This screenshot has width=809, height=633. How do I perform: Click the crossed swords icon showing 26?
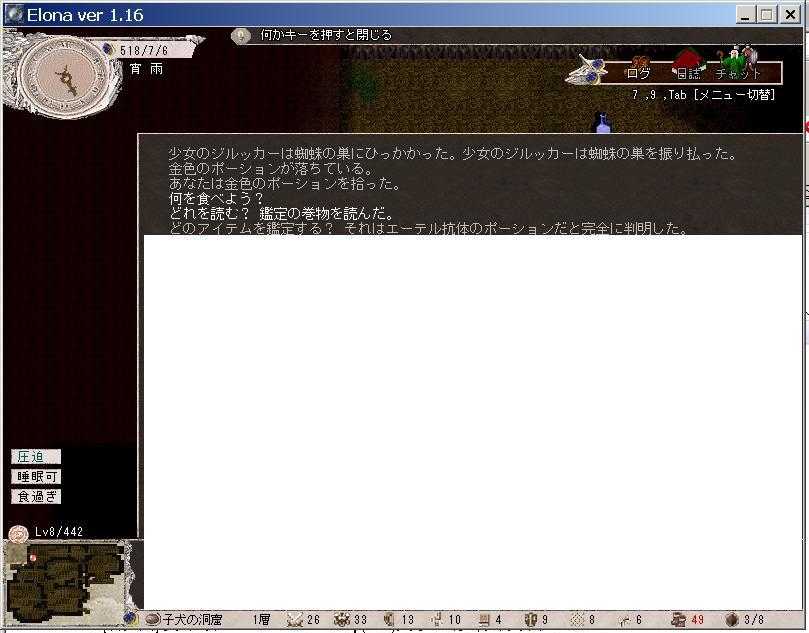295,619
